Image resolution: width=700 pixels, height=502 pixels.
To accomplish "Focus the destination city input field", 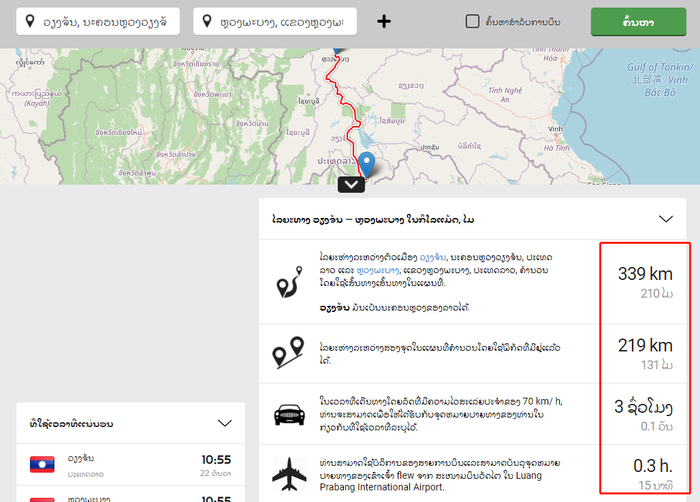I will [280, 21].
